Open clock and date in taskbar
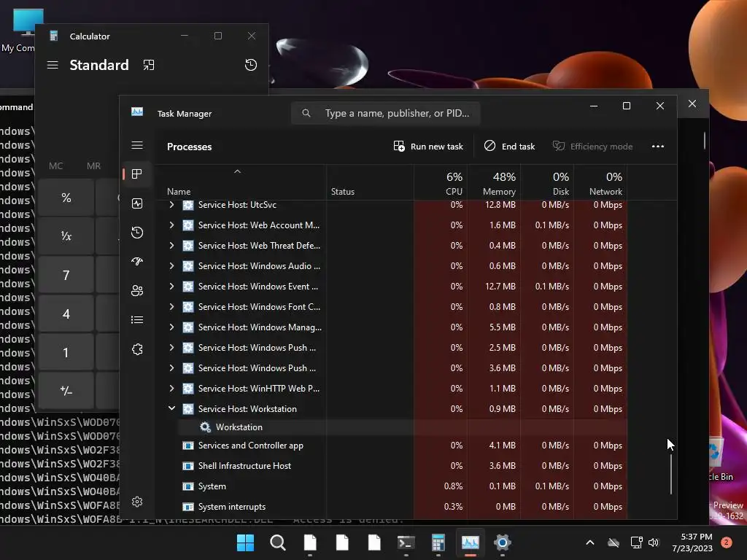Screen dimensions: 747x560 point(692,542)
